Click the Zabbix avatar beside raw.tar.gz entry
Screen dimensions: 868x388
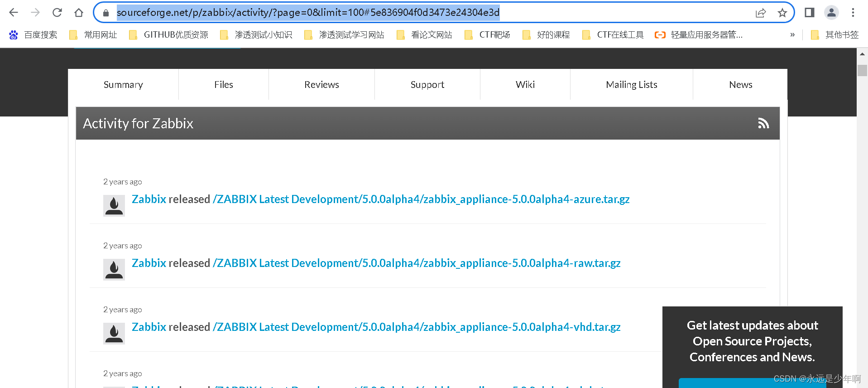pyautogui.click(x=114, y=270)
